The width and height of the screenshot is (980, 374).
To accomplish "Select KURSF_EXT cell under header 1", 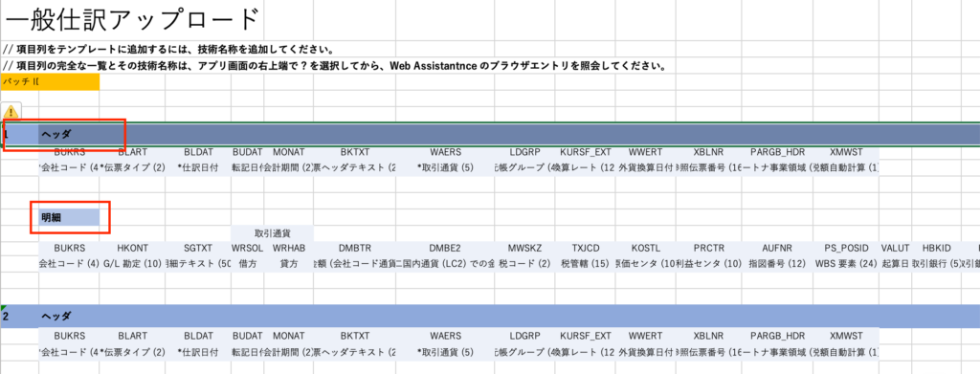I will pos(586,152).
